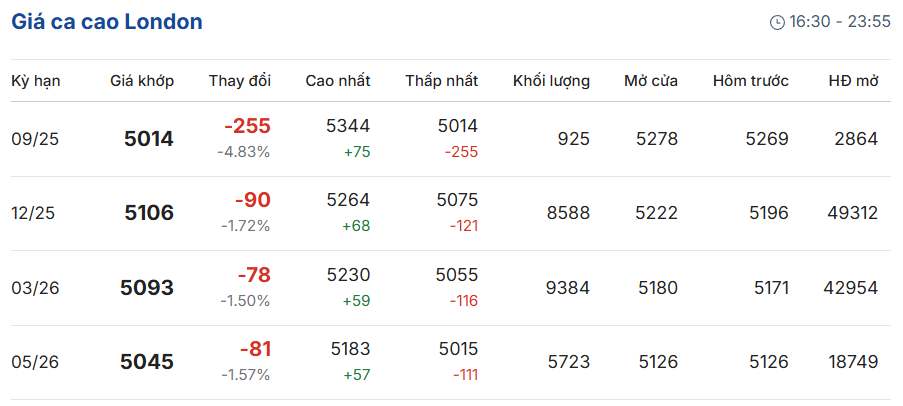Choose the 05/26 contract term
Image resolution: width=903 pixels, height=406 pixels.
[36, 362]
